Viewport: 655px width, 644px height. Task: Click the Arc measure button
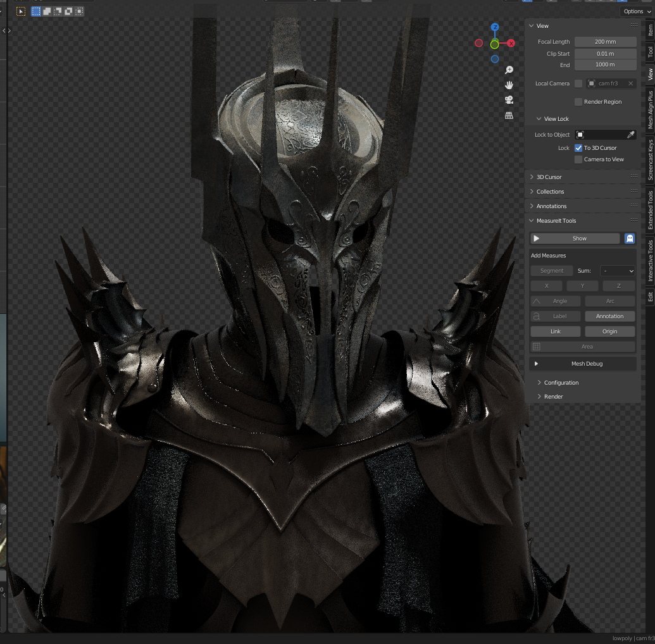(x=610, y=301)
